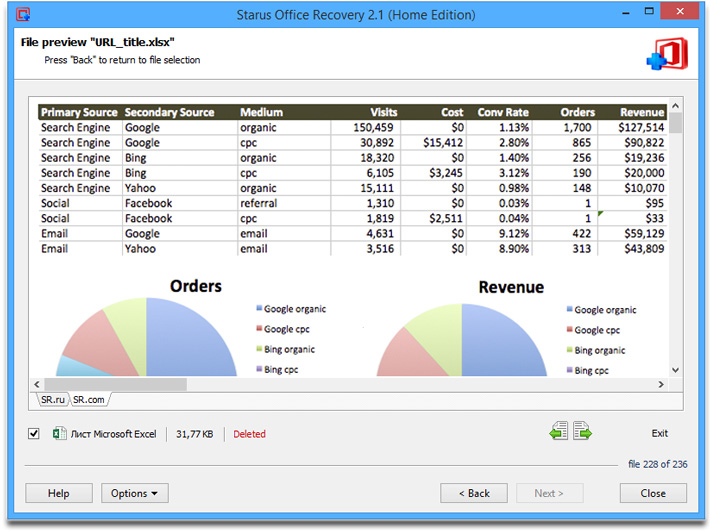Viewport: 710px width, 531px height.
Task: Select the revenue cell $127,514
Action: pos(632,128)
